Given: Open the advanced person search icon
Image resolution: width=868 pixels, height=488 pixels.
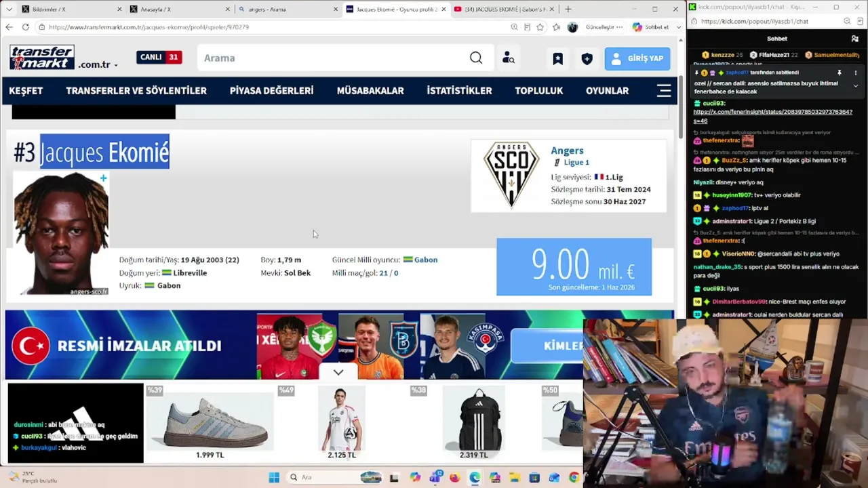Looking at the screenshot, I should pos(508,58).
